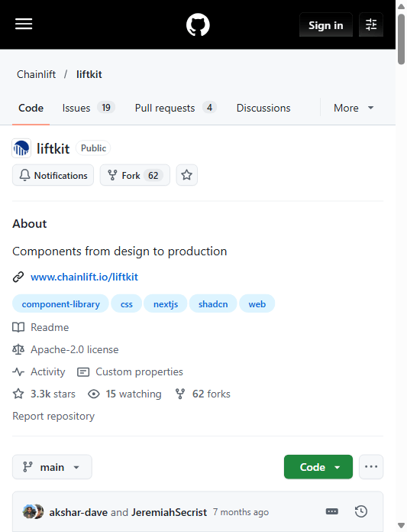
Task: Open the Chainlift owner link
Action: coord(36,74)
